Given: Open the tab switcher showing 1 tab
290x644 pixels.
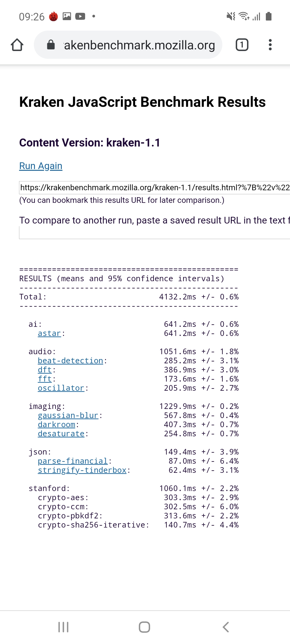Looking at the screenshot, I should click(x=242, y=45).
